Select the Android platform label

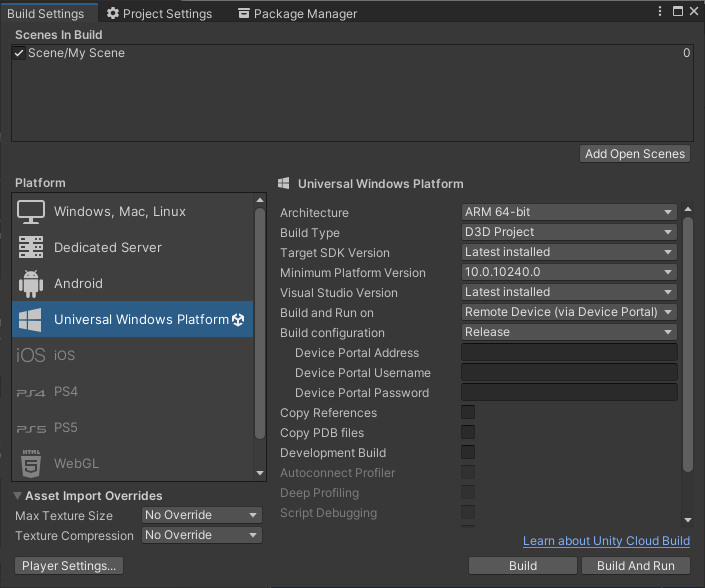pos(78,284)
